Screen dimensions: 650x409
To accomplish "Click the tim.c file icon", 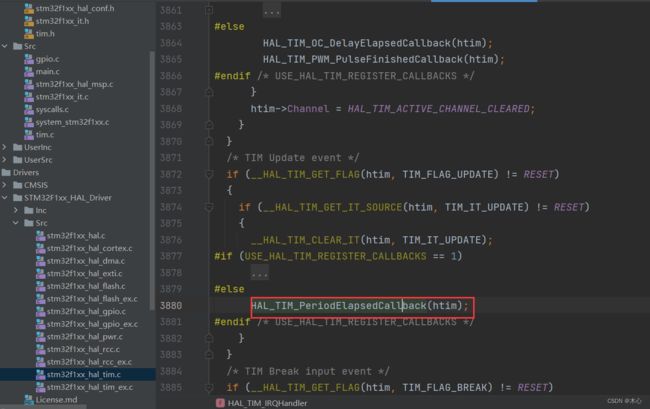I will (29, 135).
